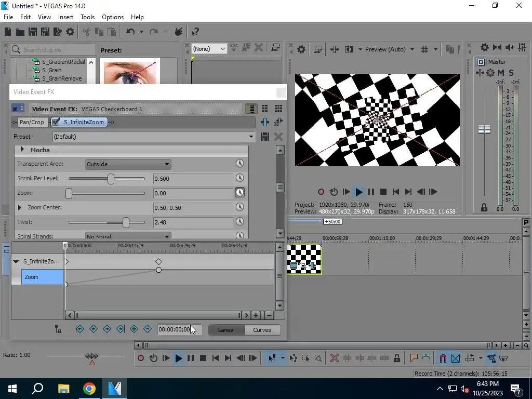532x399 pixels.
Task: Record from the main transport bar
Action: [x=140, y=358]
